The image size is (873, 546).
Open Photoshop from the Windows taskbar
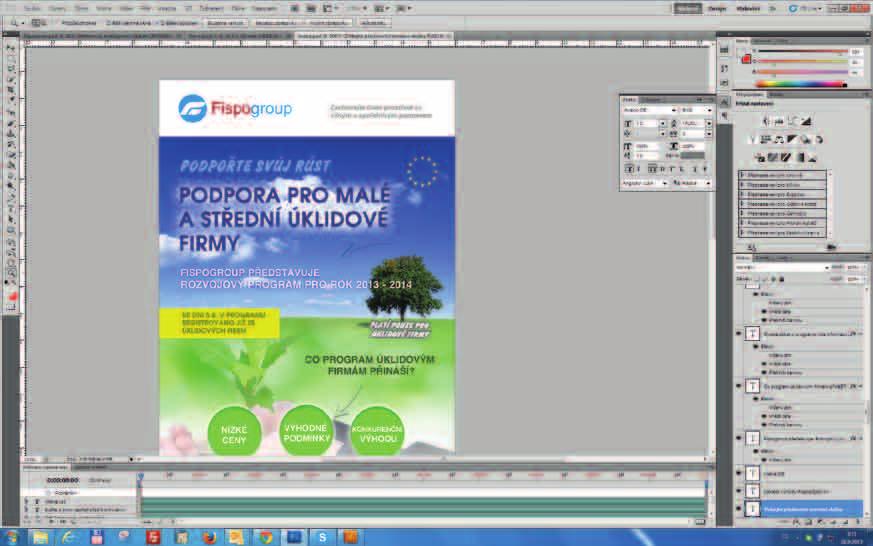[294, 537]
